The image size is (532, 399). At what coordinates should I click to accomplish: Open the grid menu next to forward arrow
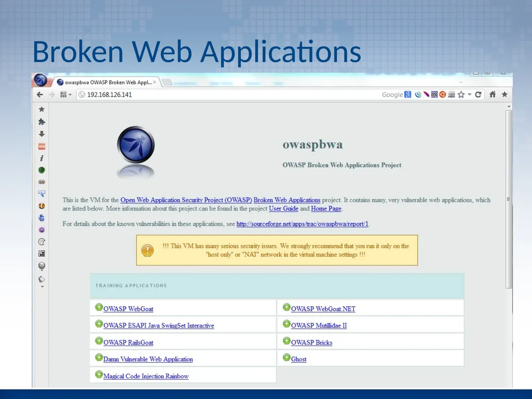click(x=65, y=95)
